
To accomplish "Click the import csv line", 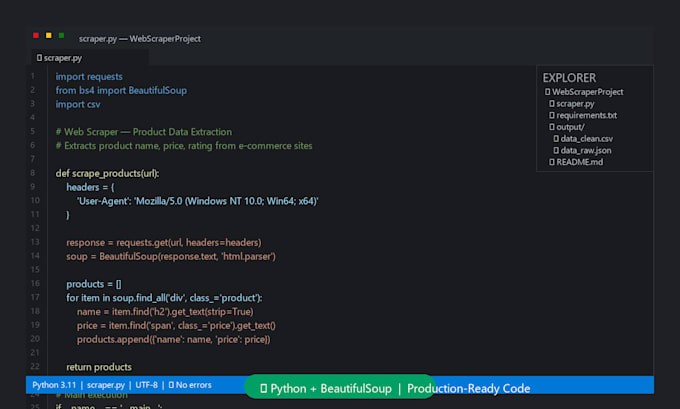I will pos(78,105).
